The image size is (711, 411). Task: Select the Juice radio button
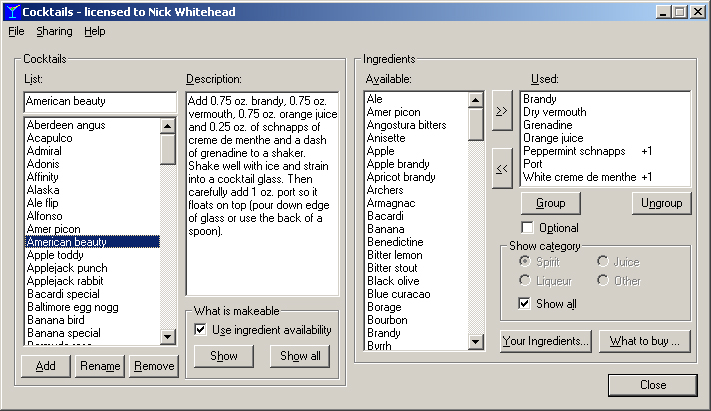click(603, 261)
